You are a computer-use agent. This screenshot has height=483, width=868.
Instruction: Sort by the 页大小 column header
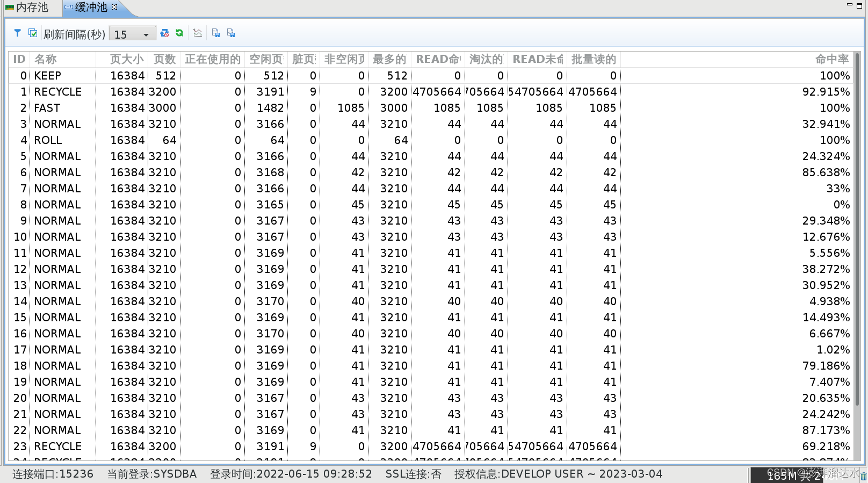tap(121, 59)
